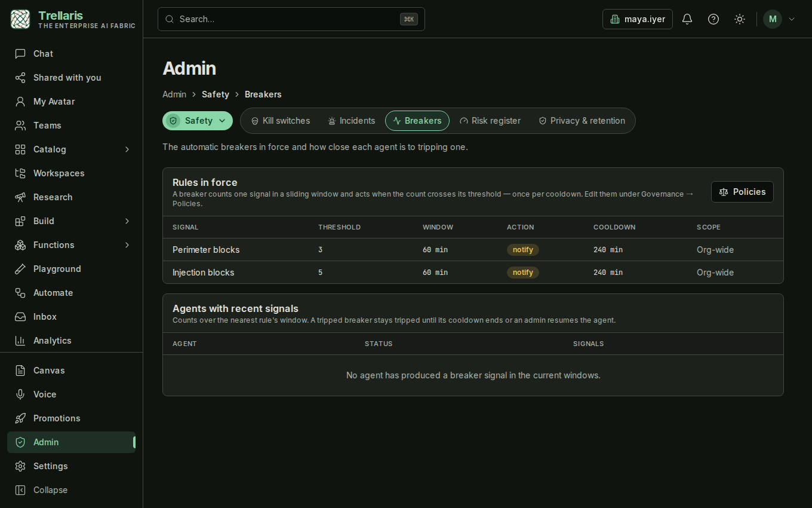
Task: Open the Voice section
Action: tap(71, 394)
